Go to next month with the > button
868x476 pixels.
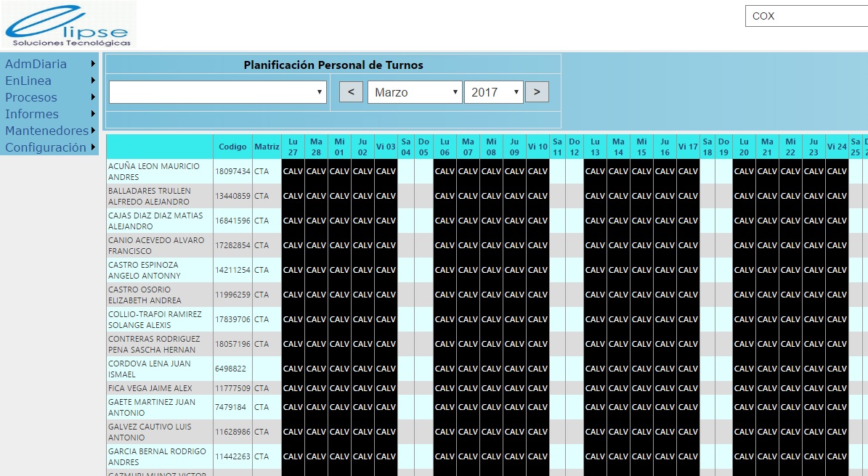point(537,91)
